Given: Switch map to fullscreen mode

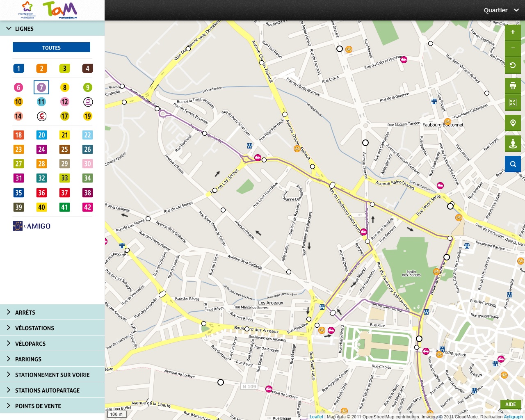Looking at the screenshot, I should coord(513,103).
